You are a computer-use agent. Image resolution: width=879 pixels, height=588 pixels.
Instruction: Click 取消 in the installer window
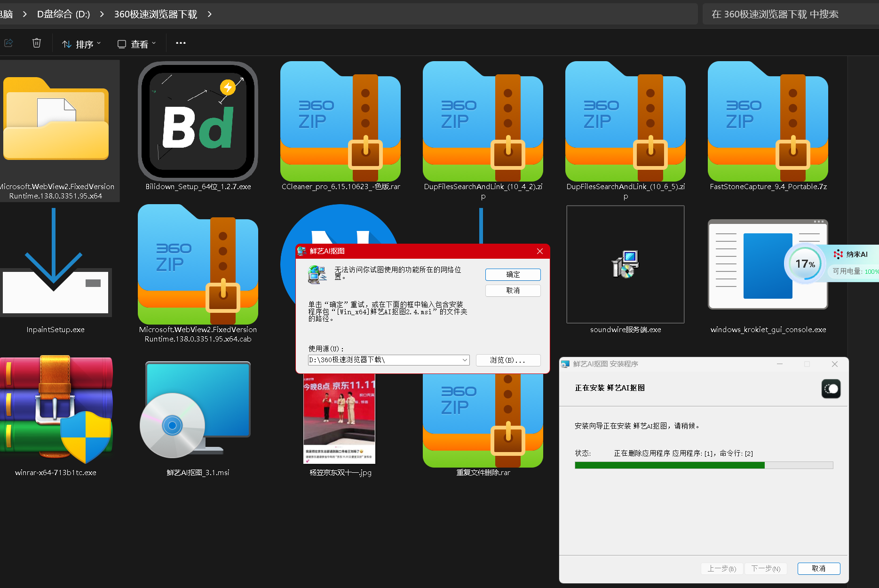(x=819, y=569)
